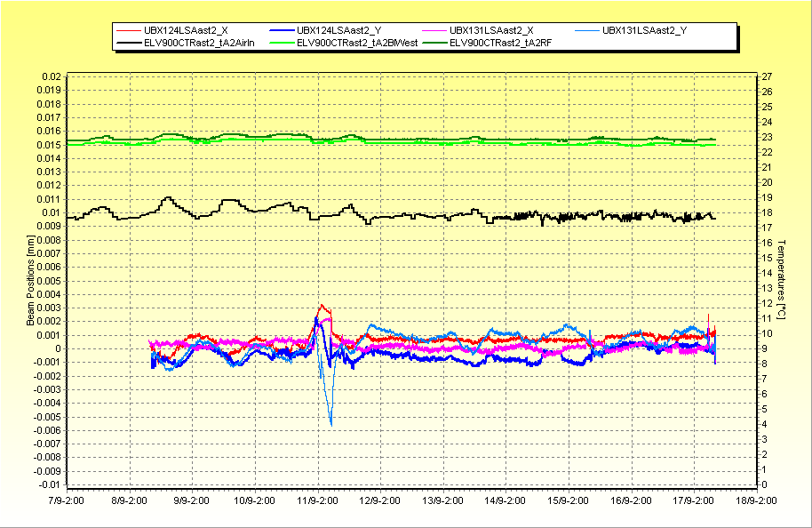This screenshot has height=528, width=812.
Task: Click the 0.02 left axis tick label
Action: click(51, 76)
